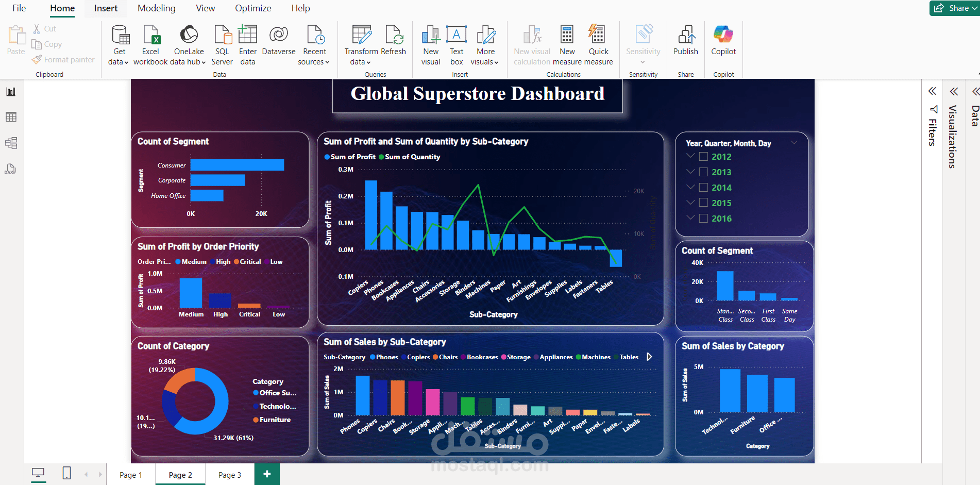The height and width of the screenshot is (485, 980).
Task: Check the 2016 year checkbox
Action: coord(703,219)
